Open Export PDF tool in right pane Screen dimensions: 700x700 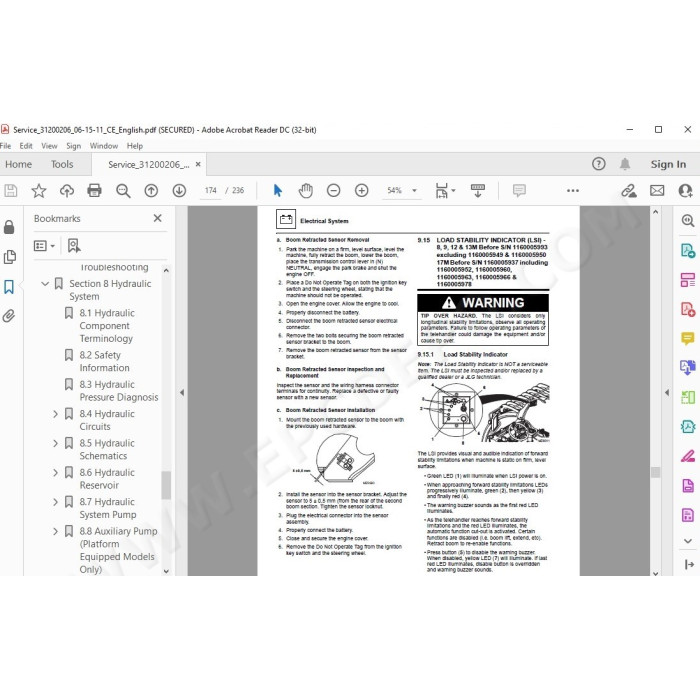[x=688, y=250]
